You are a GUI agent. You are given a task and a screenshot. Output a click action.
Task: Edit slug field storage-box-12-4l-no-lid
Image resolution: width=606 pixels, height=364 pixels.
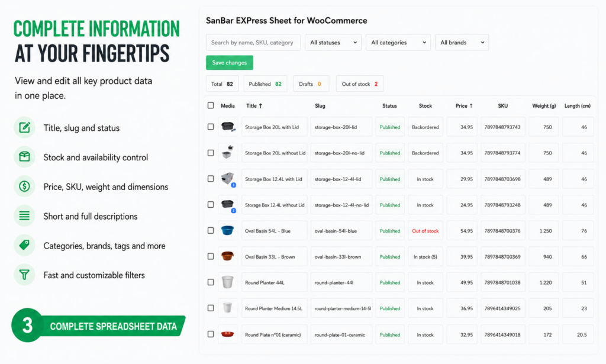click(x=341, y=205)
